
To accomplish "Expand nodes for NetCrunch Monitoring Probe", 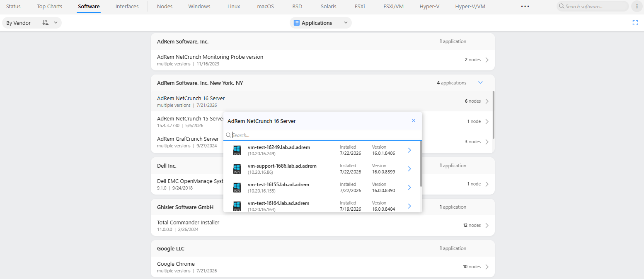I will (x=487, y=60).
